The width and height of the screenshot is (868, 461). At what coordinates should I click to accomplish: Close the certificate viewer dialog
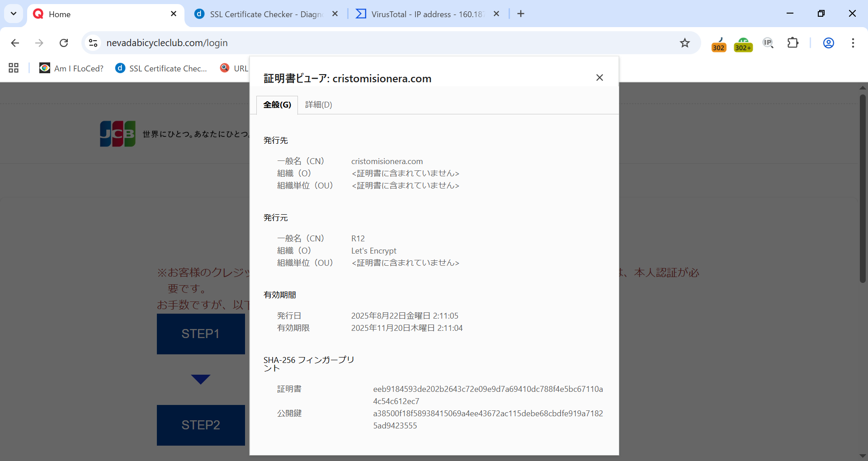599,78
